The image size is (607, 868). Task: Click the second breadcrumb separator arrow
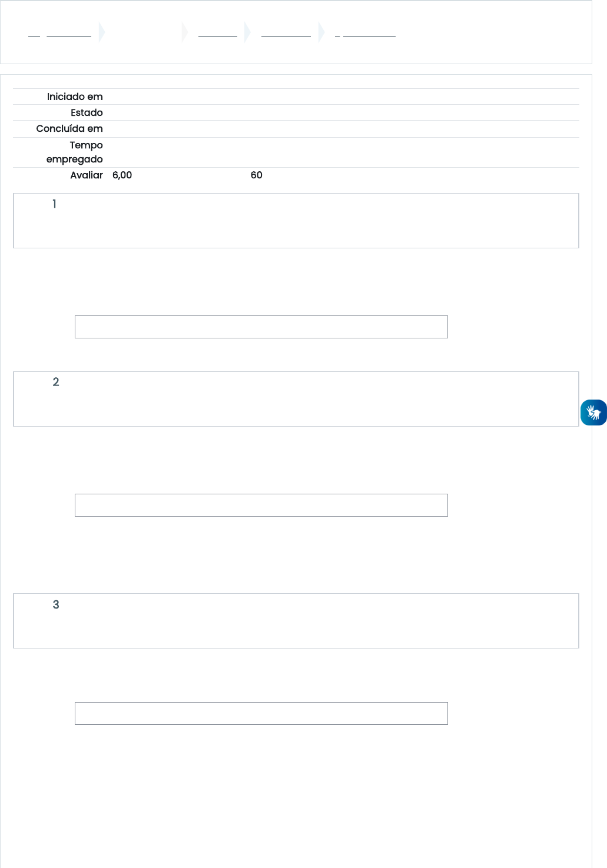coord(185,32)
